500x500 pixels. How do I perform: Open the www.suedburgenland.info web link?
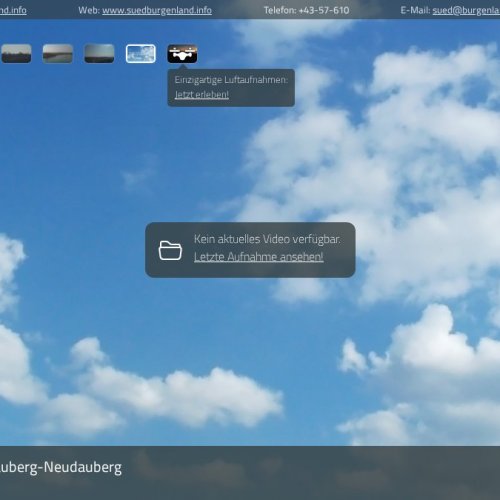pyautogui.click(x=157, y=10)
